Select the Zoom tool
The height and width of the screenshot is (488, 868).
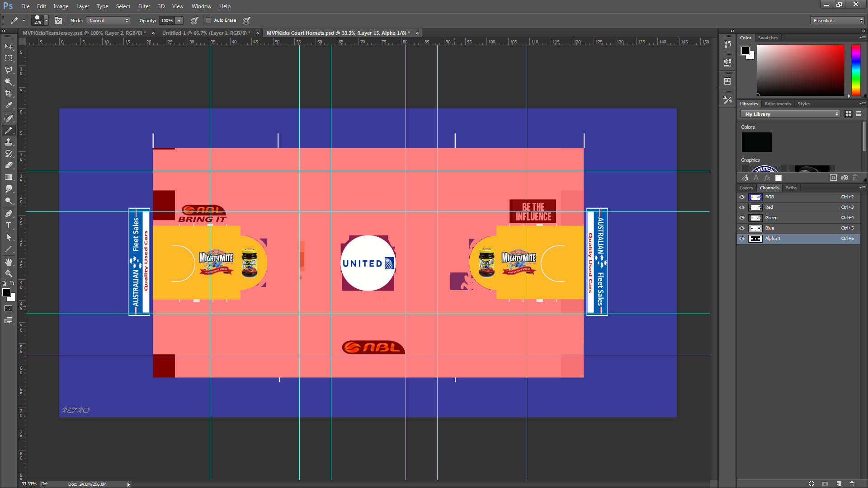point(9,274)
